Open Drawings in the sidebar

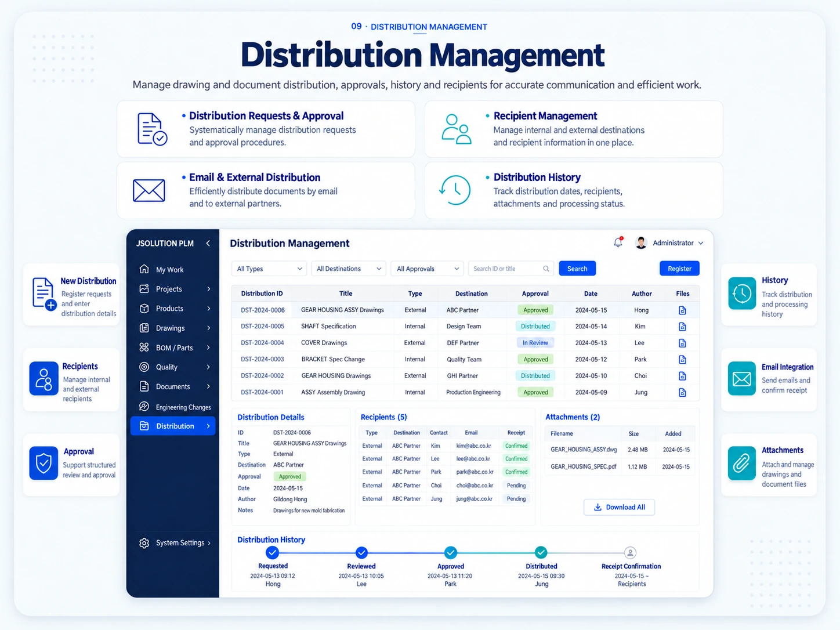tap(173, 328)
